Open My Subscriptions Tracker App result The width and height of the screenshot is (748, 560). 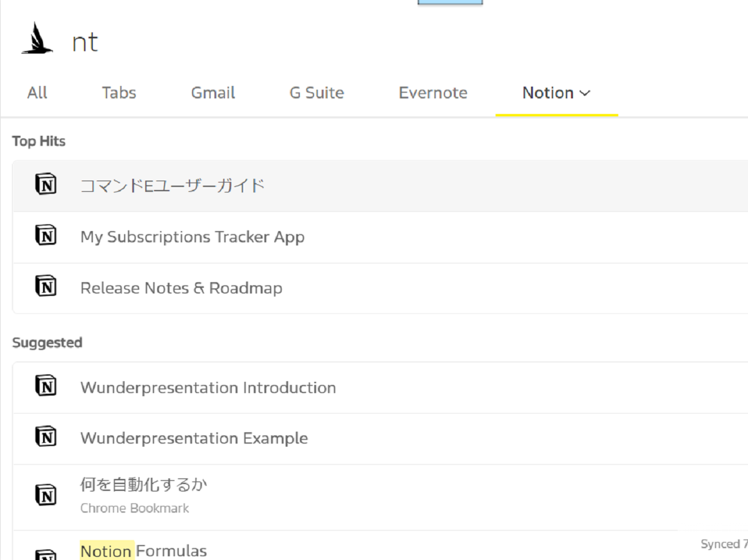(380, 237)
